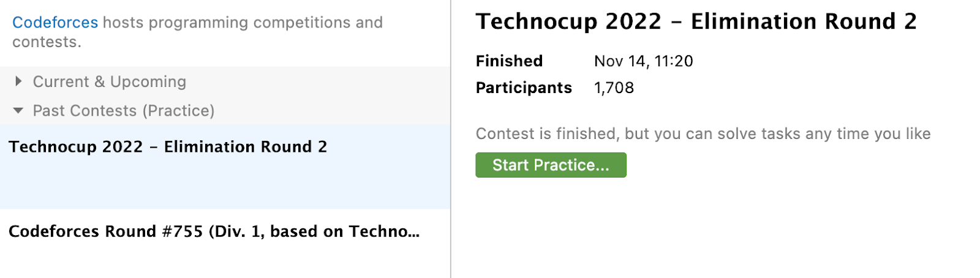This screenshot has height=278, width=980.
Task: Collapse the Past Contests (Practice) disclosure triangle
Action: [18, 111]
